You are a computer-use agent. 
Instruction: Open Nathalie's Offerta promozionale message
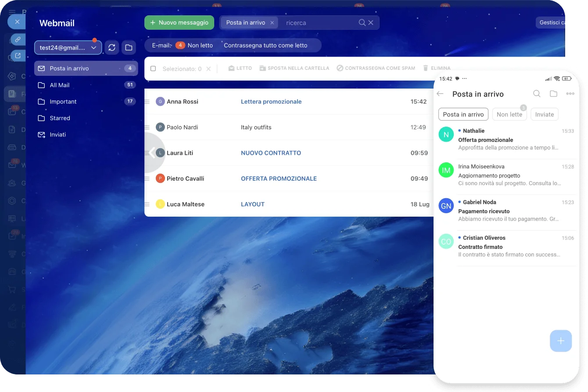click(x=507, y=139)
